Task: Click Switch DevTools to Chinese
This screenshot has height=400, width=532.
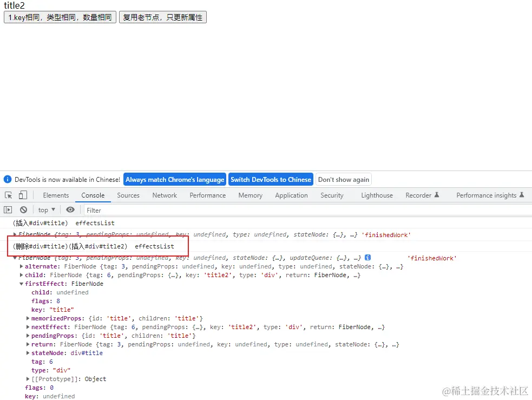Action: click(271, 180)
